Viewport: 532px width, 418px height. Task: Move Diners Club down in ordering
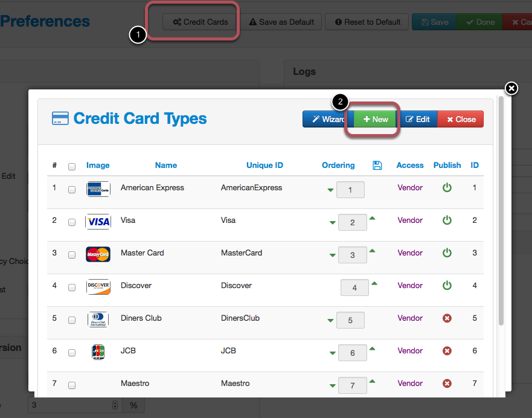click(330, 320)
